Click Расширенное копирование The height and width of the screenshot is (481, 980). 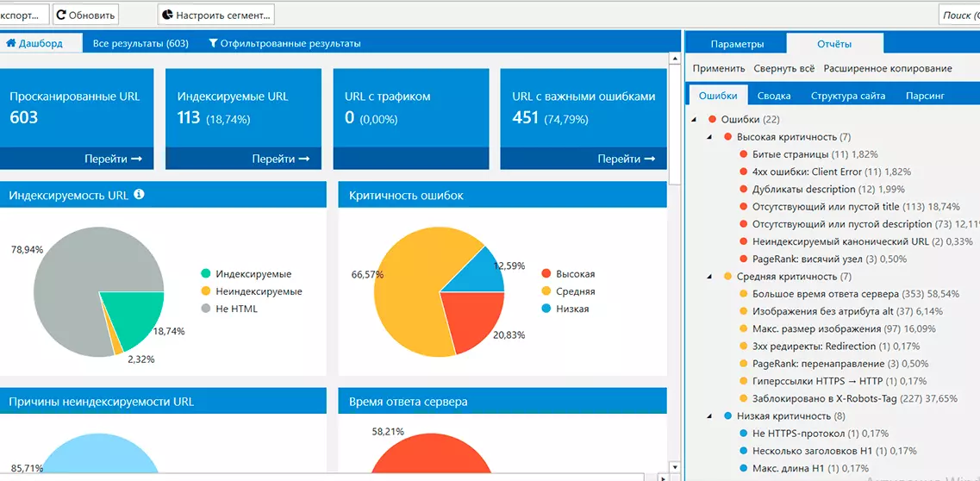[888, 69]
